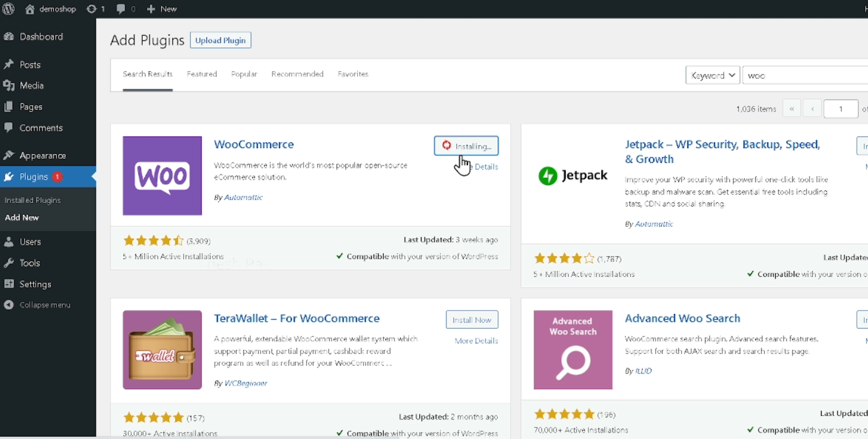868x439 pixels.
Task: Go to Installed Plugins submenu
Action: [33, 200]
